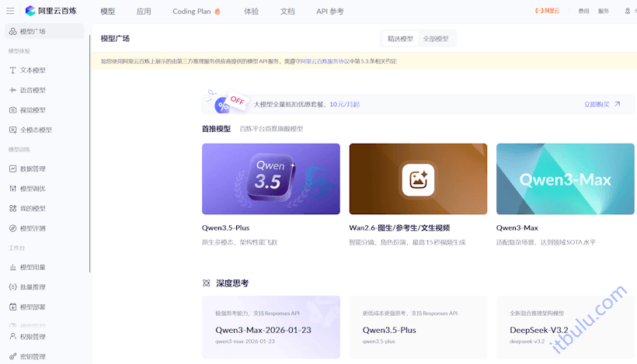637x364 pixels.
Task: Open the 阿里云百炼服务协议 link
Action: click(x=325, y=61)
